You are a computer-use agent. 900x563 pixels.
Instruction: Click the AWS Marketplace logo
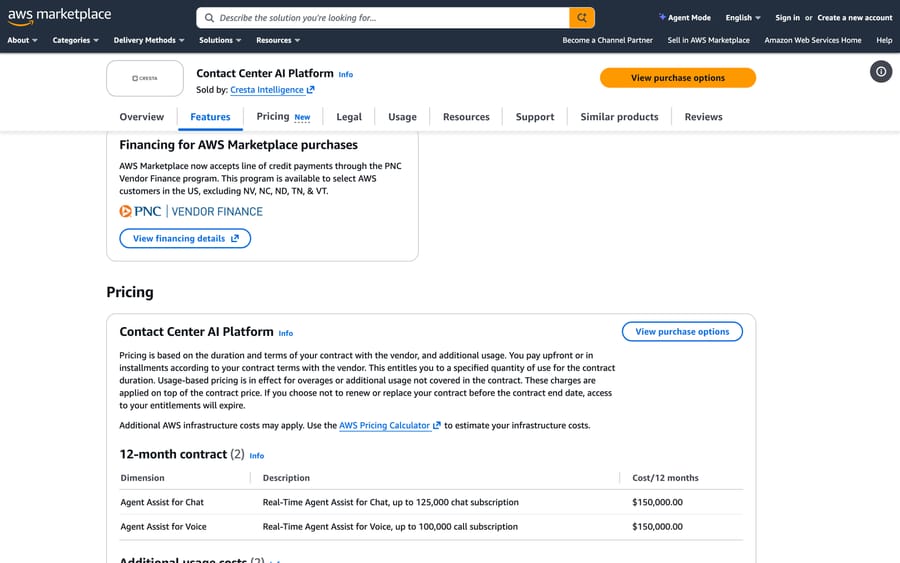point(59,17)
